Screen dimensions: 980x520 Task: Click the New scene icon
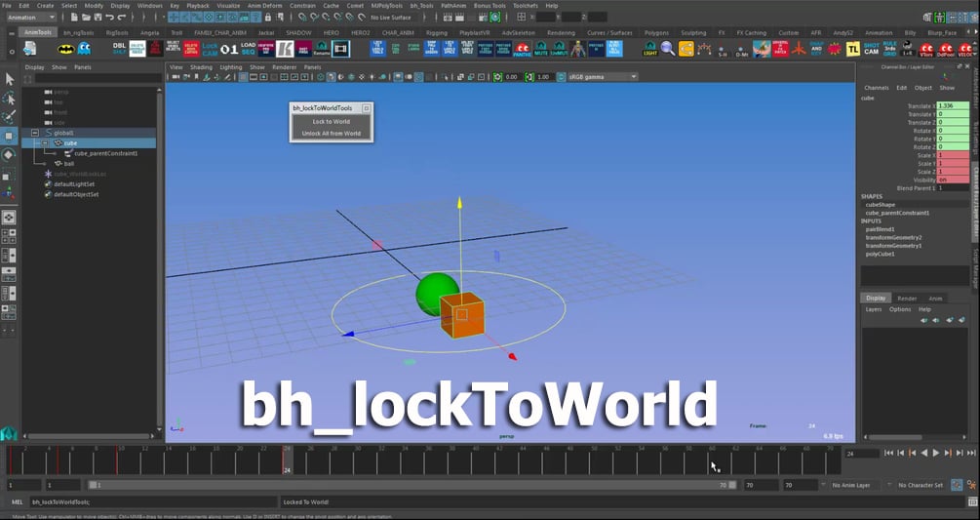[x=74, y=18]
